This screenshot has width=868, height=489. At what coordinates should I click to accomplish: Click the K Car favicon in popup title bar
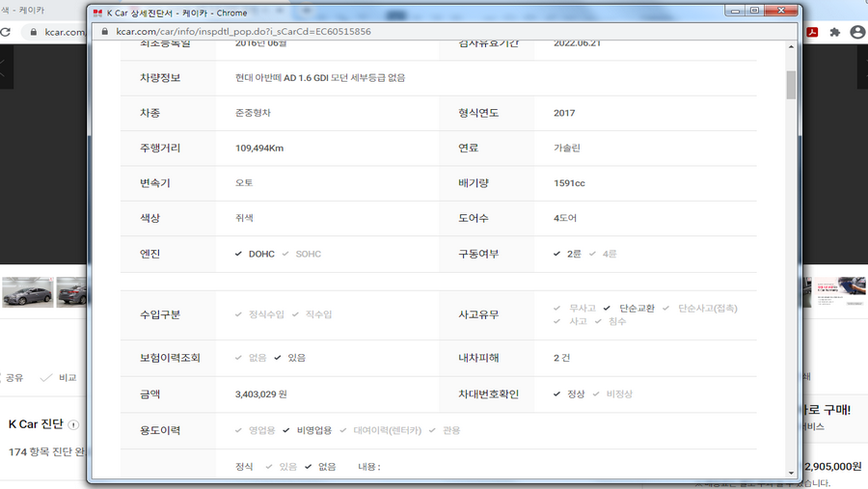click(x=98, y=13)
